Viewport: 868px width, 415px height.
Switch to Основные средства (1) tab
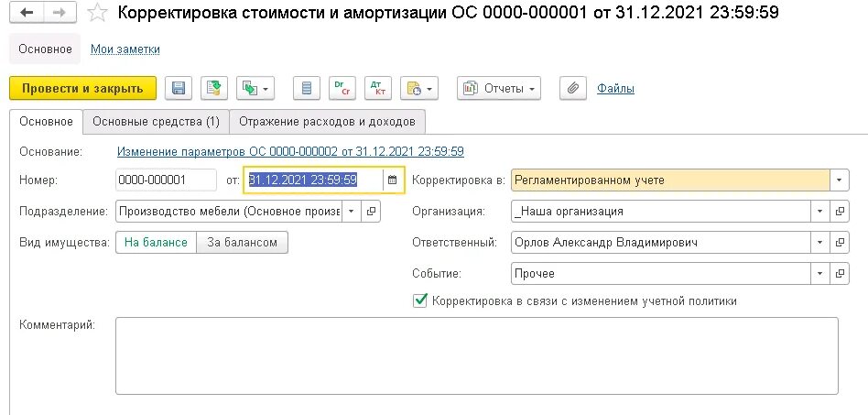click(156, 121)
